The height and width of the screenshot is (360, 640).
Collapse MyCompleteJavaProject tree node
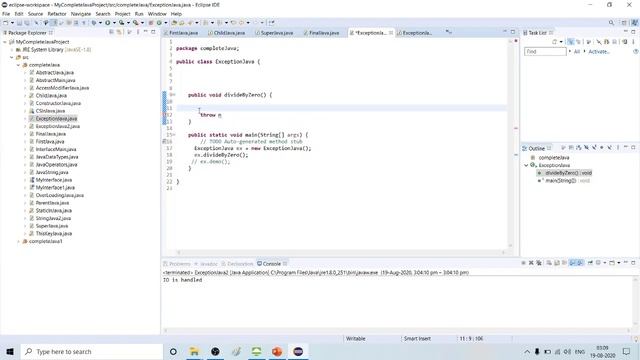point(5,42)
